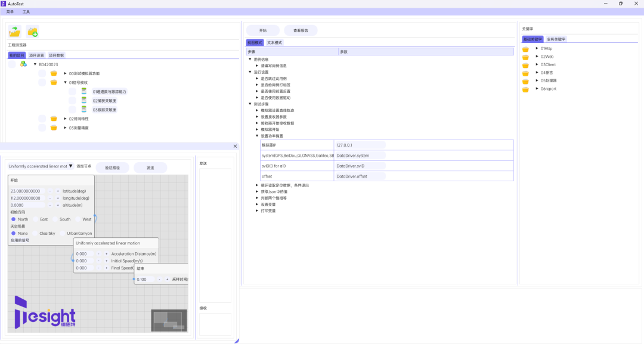
Task: Select the UrbanCanyon sky scene radio
Action: pos(63,233)
